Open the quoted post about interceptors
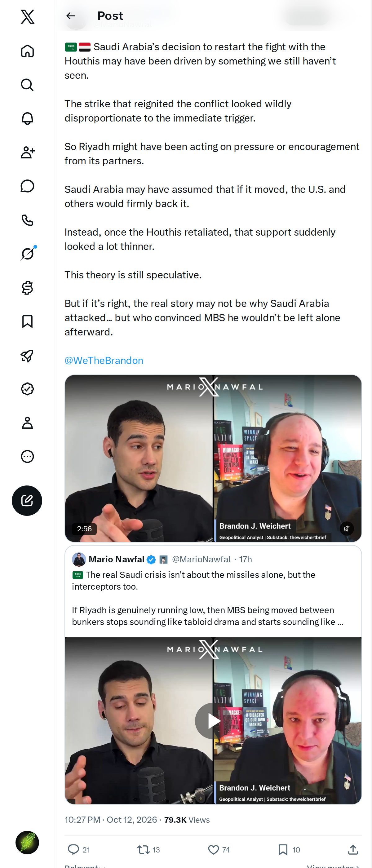The width and height of the screenshot is (372, 868). point(213,592)
